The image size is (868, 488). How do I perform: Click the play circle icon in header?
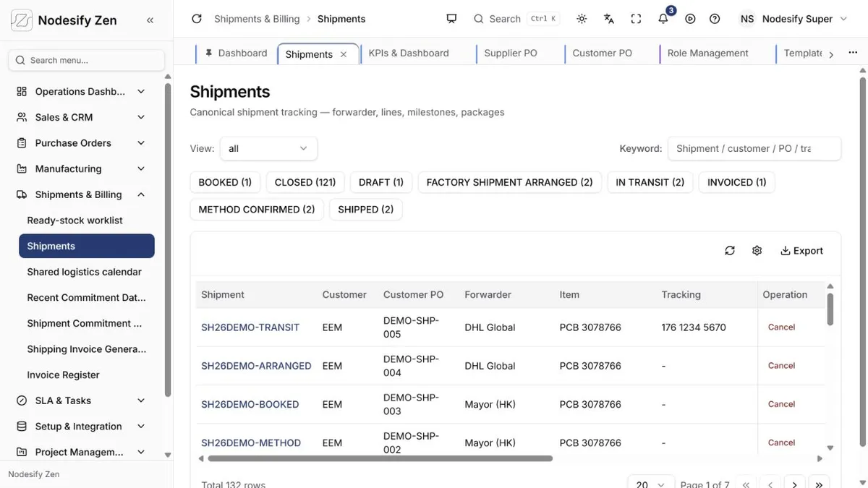690,19
